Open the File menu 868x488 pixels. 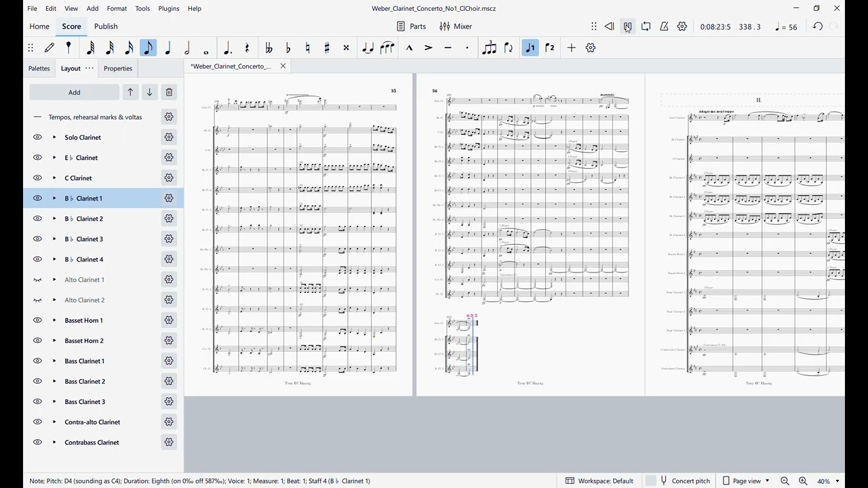pos(32,8)
